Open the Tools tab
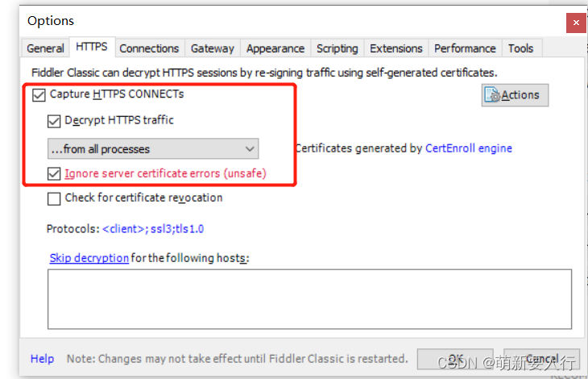Screen dimensions: 588x379 520,48
